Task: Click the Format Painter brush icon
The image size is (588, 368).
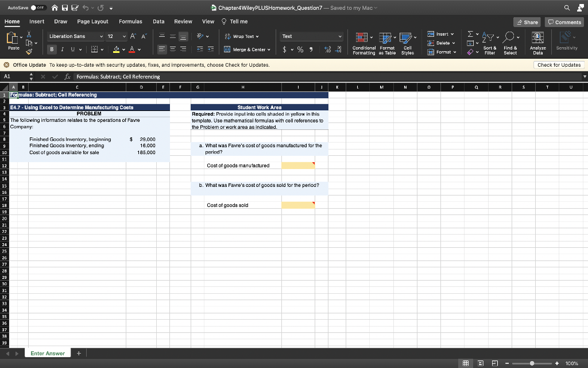Action: coord(29,51)
